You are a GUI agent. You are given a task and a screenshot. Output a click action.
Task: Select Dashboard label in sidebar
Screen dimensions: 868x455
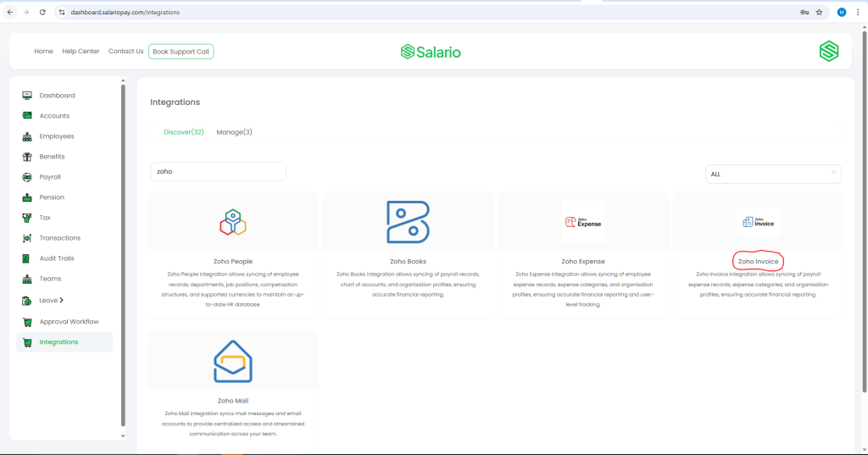57,96
